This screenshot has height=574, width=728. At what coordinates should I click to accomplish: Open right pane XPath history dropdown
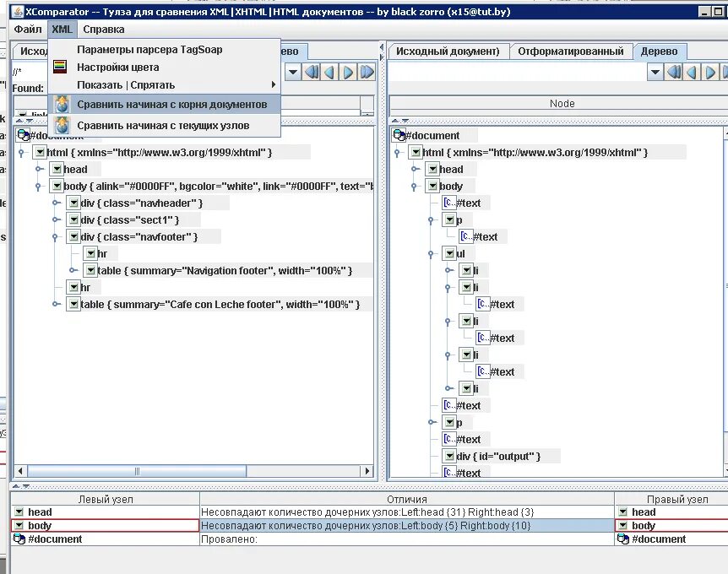click(x=655, y=72)
